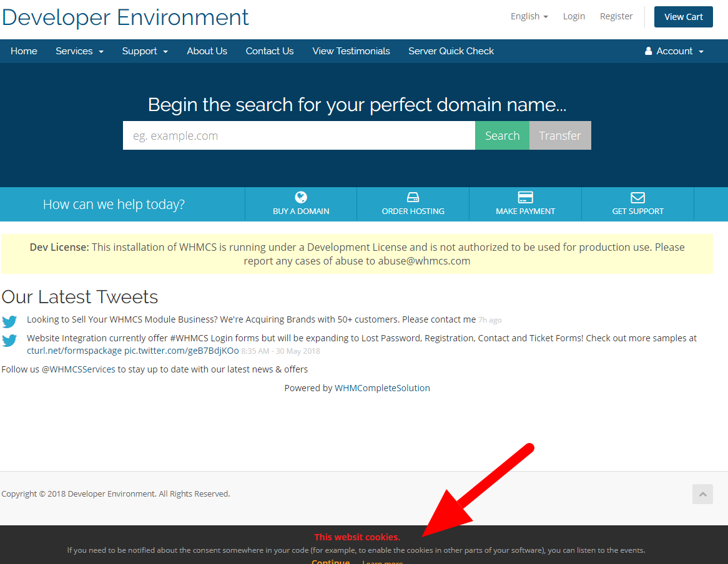Follow the @WHMCSServices Twitter link
The image size is (728, 564).
[x=79, y=369]
